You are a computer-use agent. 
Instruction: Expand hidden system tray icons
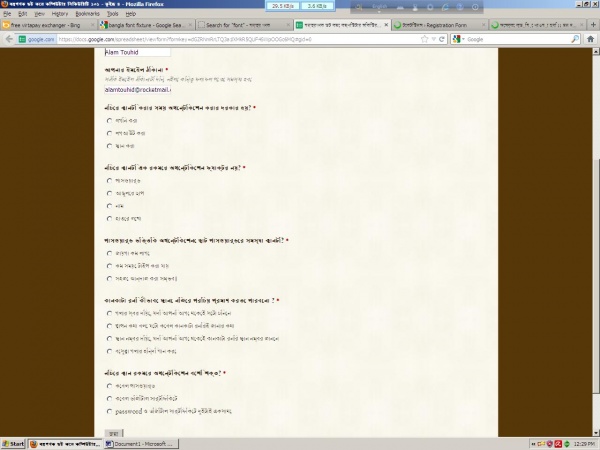533,444
